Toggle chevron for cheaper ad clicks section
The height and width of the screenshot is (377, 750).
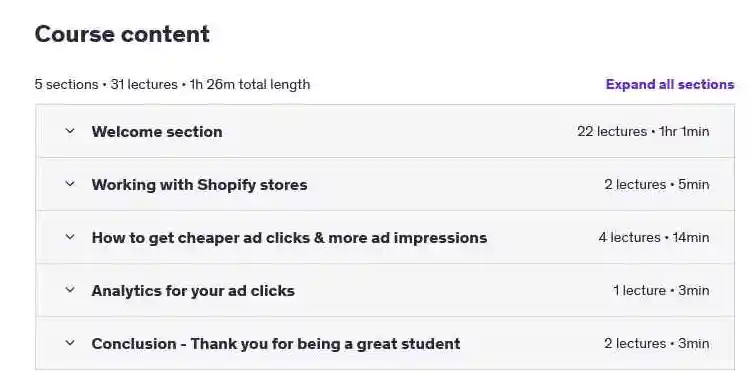tap(70, 237)
